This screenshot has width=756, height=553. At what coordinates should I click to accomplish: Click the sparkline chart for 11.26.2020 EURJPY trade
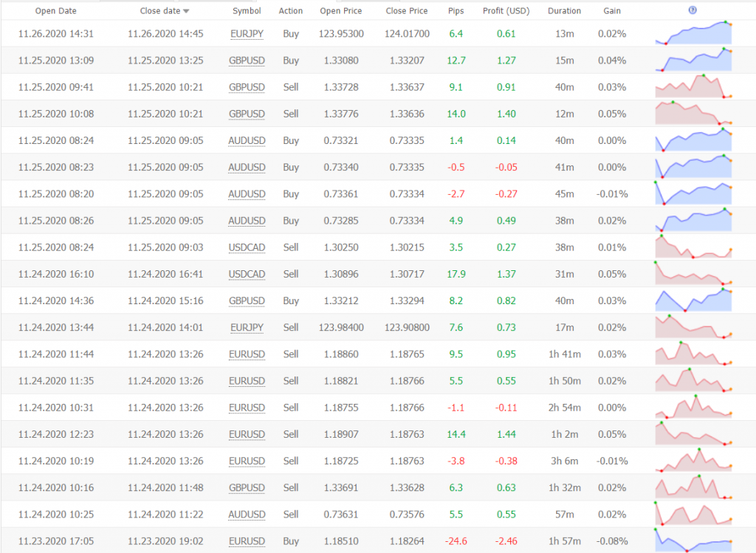[x=693, y=34]
